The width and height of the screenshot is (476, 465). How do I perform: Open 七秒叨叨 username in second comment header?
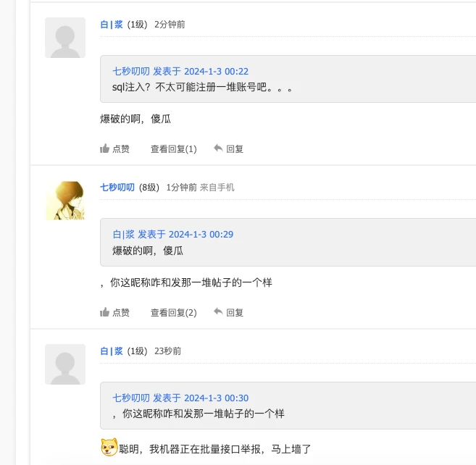[117, 188]
